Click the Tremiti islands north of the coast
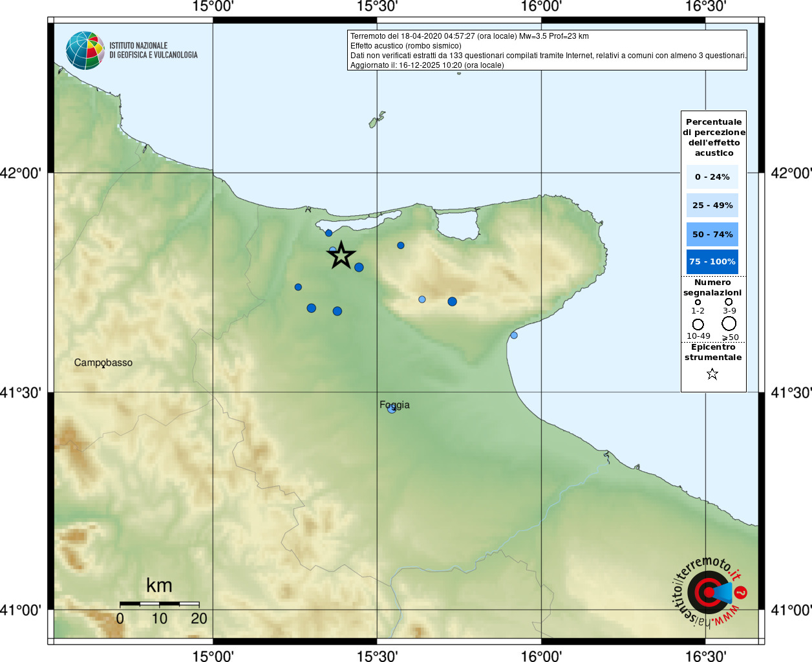 tap(377, 120)
